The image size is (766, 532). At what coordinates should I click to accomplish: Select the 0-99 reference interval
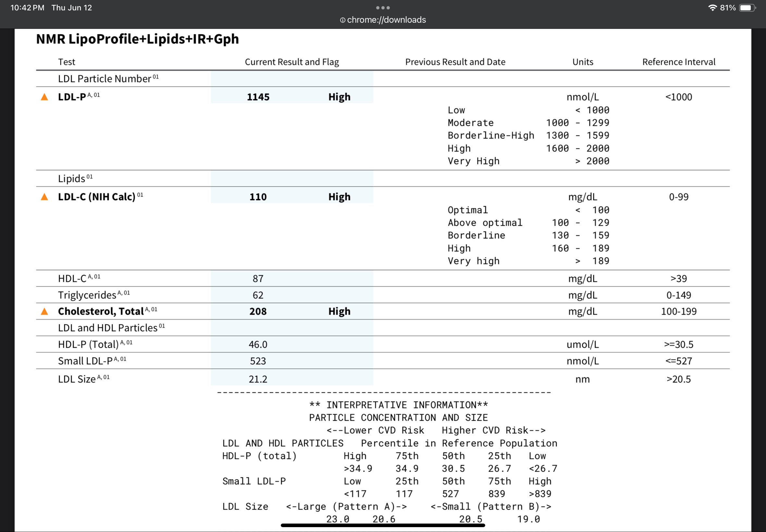[679, 197]
